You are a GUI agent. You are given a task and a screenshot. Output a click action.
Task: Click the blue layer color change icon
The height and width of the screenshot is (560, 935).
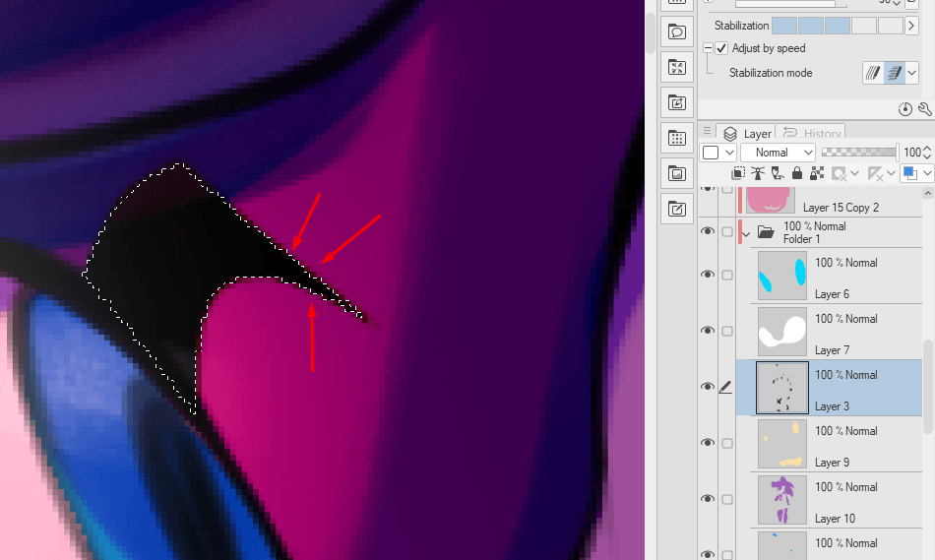click(x=910, y=173)
